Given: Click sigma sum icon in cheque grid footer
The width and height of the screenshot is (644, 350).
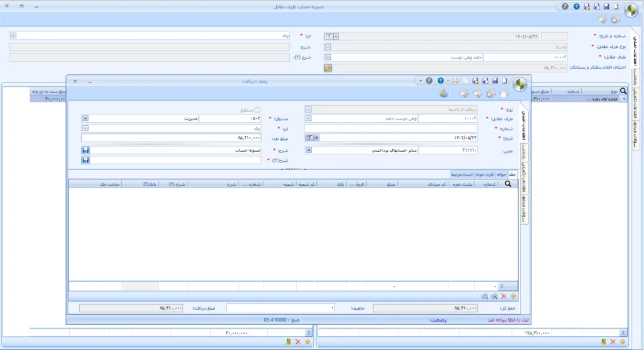Looking at the screenshot, I should point(502,286).
